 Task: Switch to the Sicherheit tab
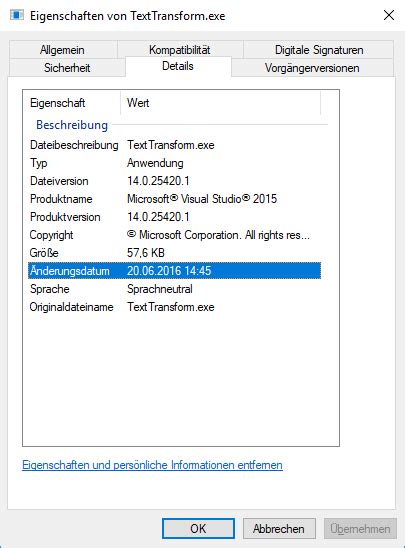click(x=67, y=68)
